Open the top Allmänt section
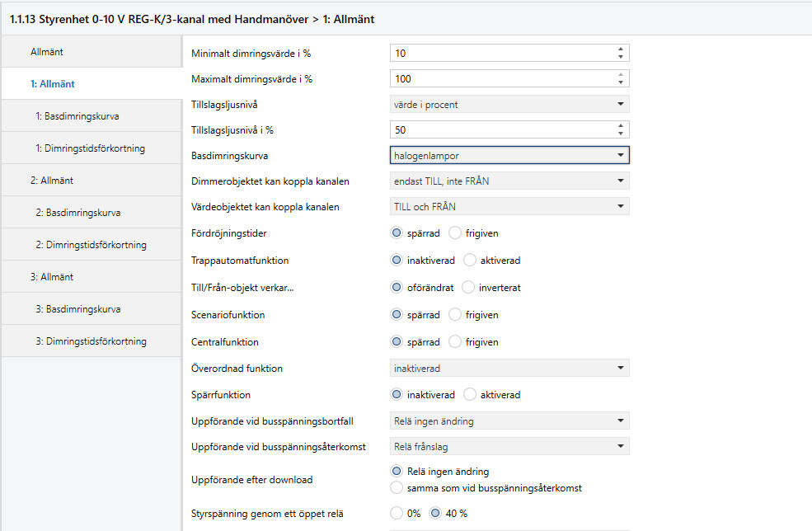The height and width of the screenshot is (531, 812). tap(48, 52)
